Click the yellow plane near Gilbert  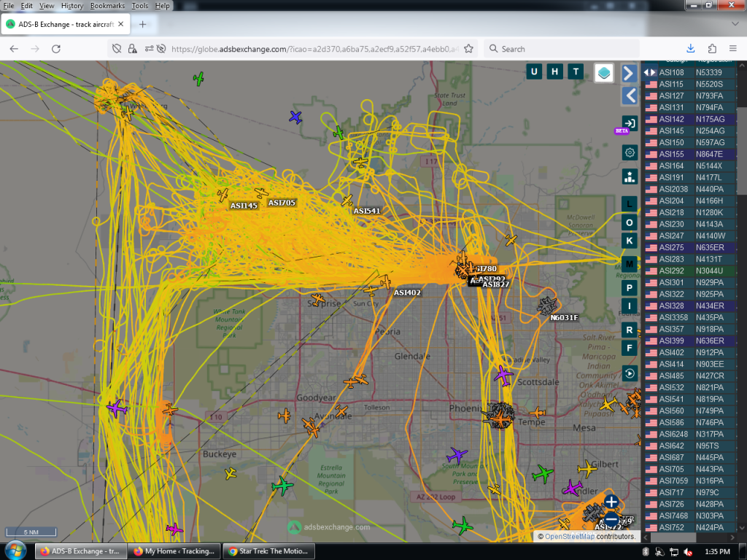[587, 469]
